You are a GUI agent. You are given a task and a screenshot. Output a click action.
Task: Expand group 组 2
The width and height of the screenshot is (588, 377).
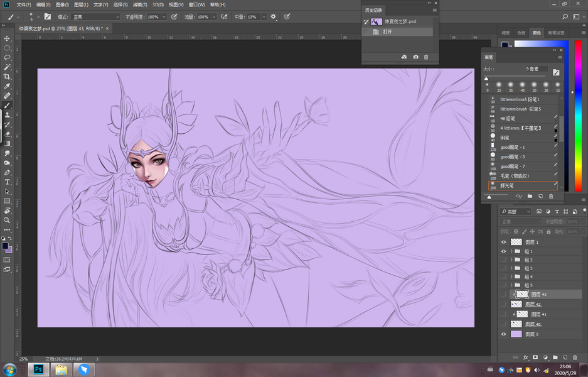tap(511, 260)
